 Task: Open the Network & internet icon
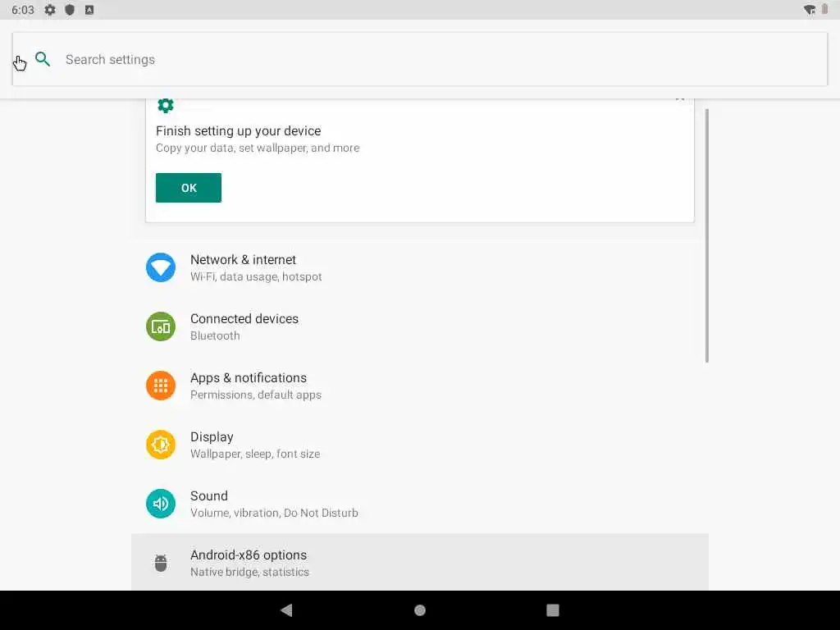(x=161, y=267)
